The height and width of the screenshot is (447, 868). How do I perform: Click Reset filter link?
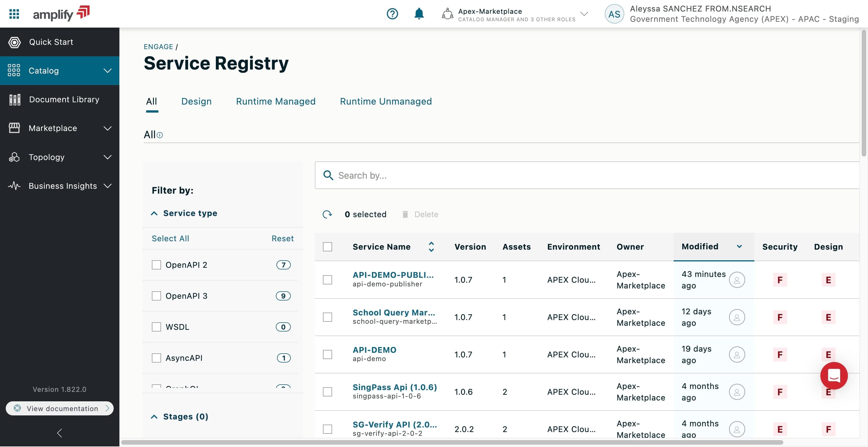(x=282, y=238)
